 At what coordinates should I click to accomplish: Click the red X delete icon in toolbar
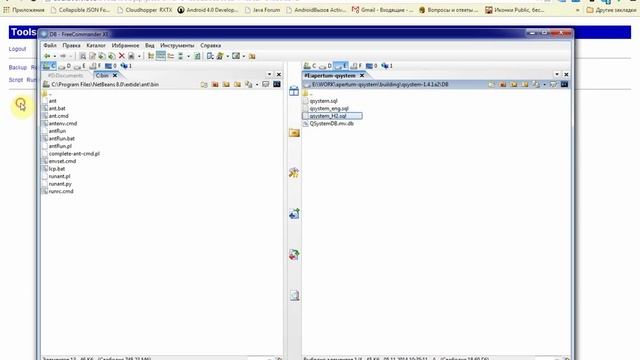pyautogui.click(x=121, y=56)
